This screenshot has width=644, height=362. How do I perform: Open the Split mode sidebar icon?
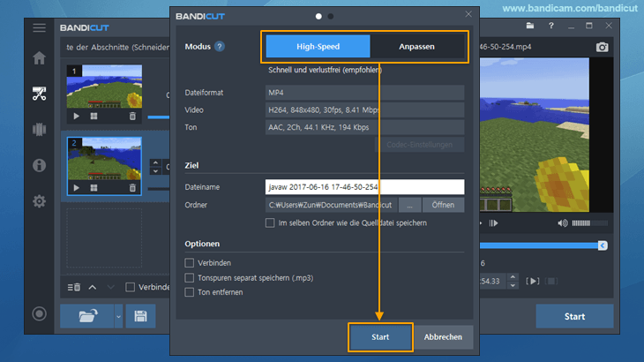40,130
